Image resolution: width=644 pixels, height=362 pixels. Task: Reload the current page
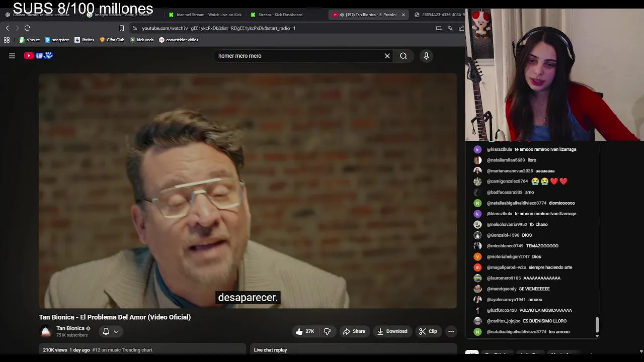[28, 28]
